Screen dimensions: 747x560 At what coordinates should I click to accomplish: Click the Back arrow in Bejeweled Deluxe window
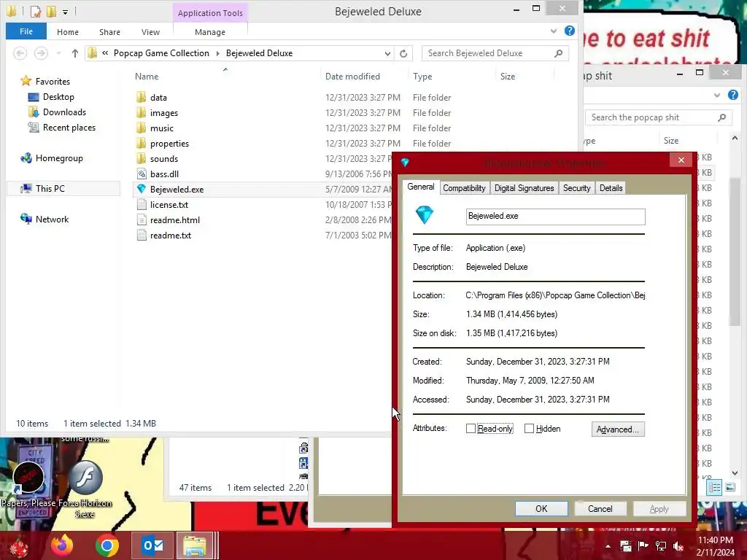tap(20, 53)
